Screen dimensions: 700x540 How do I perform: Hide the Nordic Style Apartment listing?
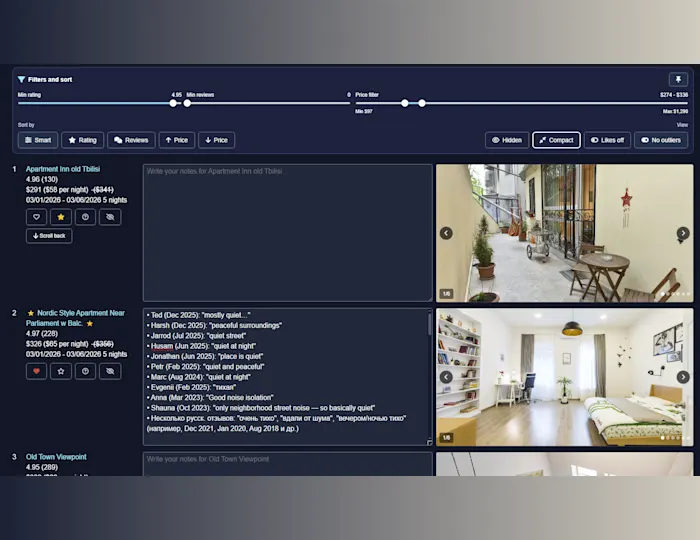(x=110, y=371)
